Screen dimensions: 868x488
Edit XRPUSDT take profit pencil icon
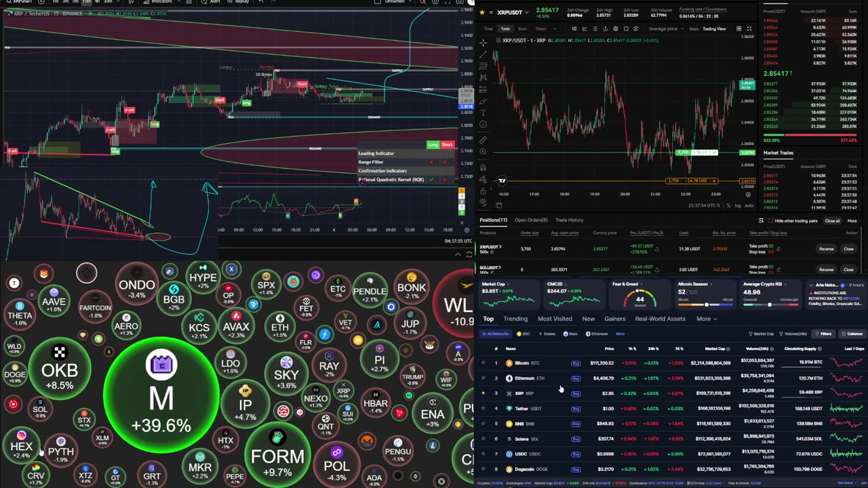[x=778, y=249]
